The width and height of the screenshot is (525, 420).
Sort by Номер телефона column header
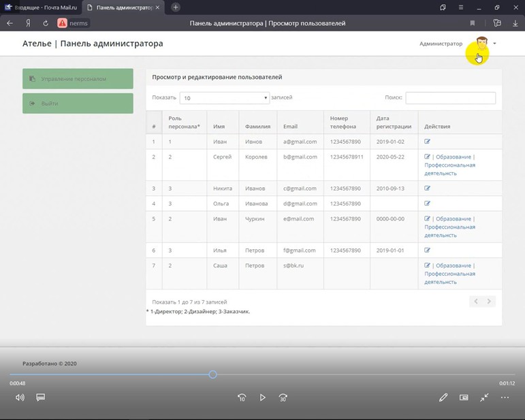point(347,122)
